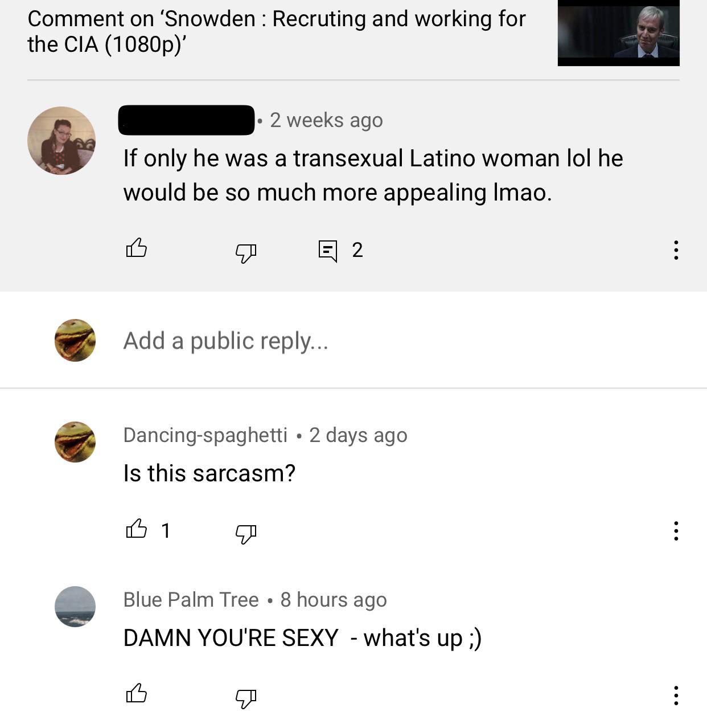This screenshot has width=707, height=728.
Task: View Blue Palm Tree's ocean avatar
Action: pos(75,606)
